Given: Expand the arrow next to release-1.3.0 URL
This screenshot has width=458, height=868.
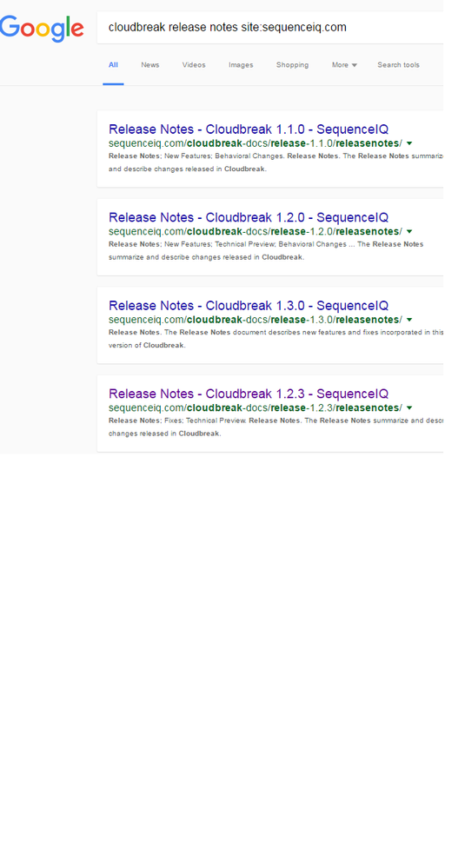Looking at the screenshot, I should coord(409,320).
